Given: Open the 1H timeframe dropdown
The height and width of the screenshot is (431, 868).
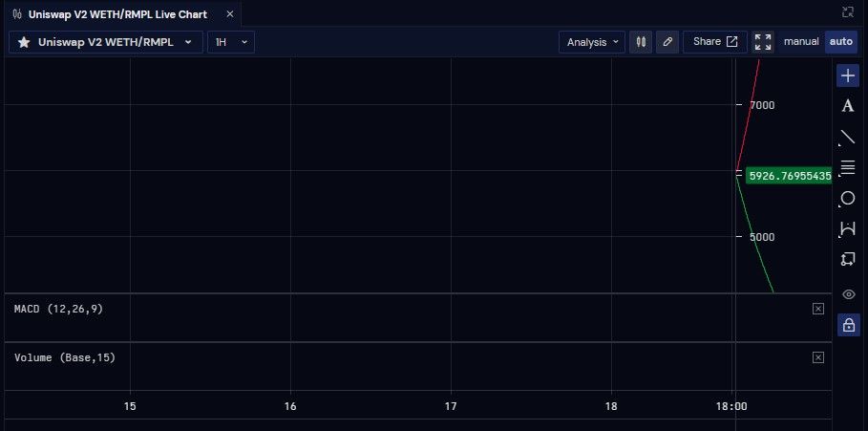Looking at the screenshot, I should [x=231, y=42].
